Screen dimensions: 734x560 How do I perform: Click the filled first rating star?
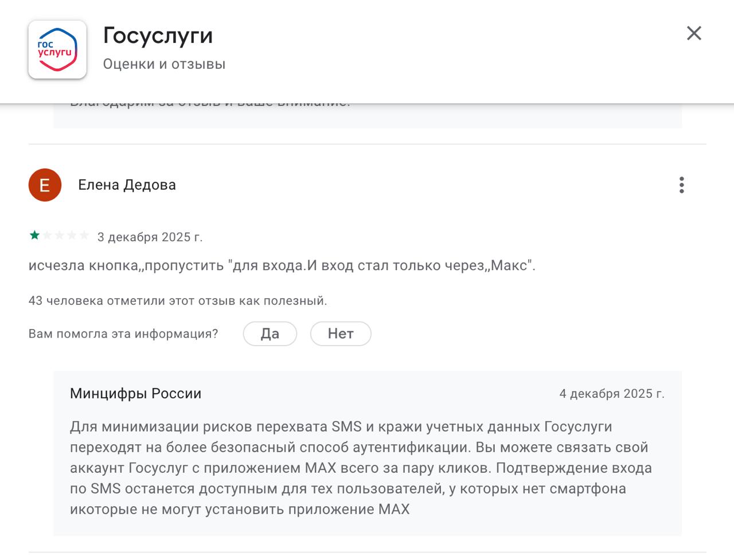click(36, 235)
